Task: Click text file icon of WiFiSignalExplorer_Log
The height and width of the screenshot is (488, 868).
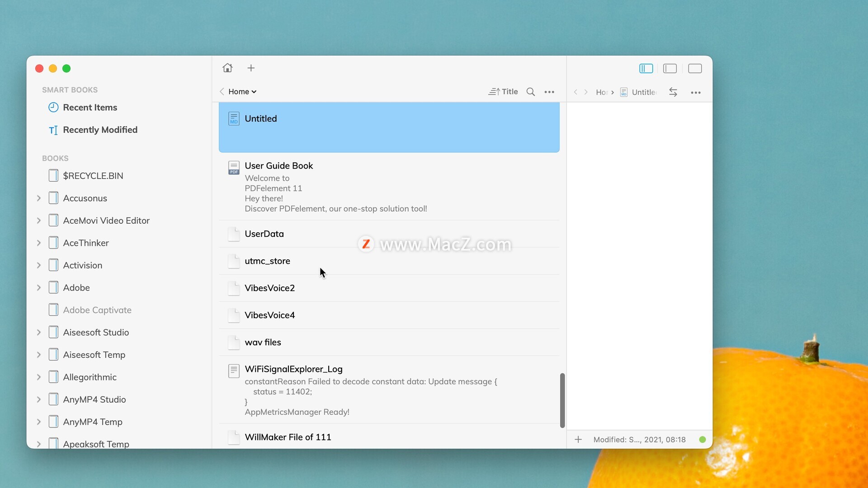Action: [234, 371]
